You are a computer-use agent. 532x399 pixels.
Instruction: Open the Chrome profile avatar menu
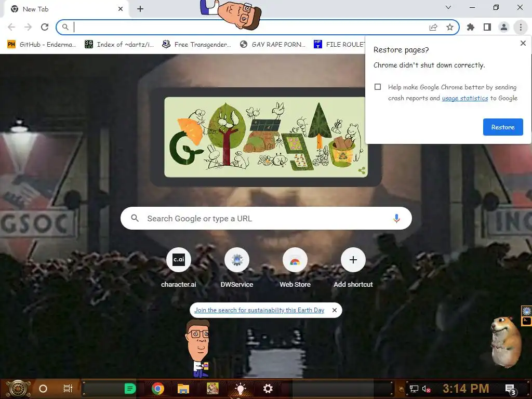click(x=504, y=27)
